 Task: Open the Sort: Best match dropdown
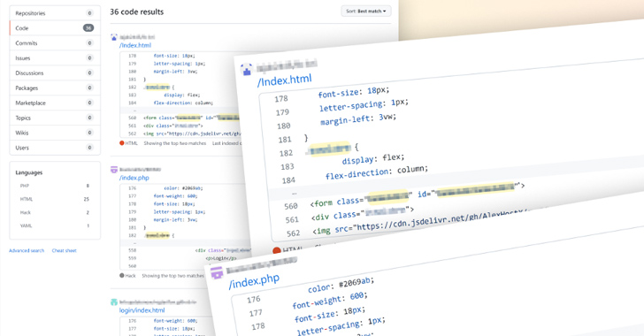pos(366,11)
